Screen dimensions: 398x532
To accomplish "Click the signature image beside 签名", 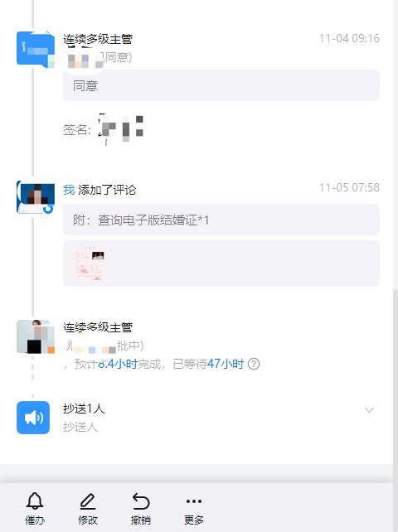I will tap(120, 129).
